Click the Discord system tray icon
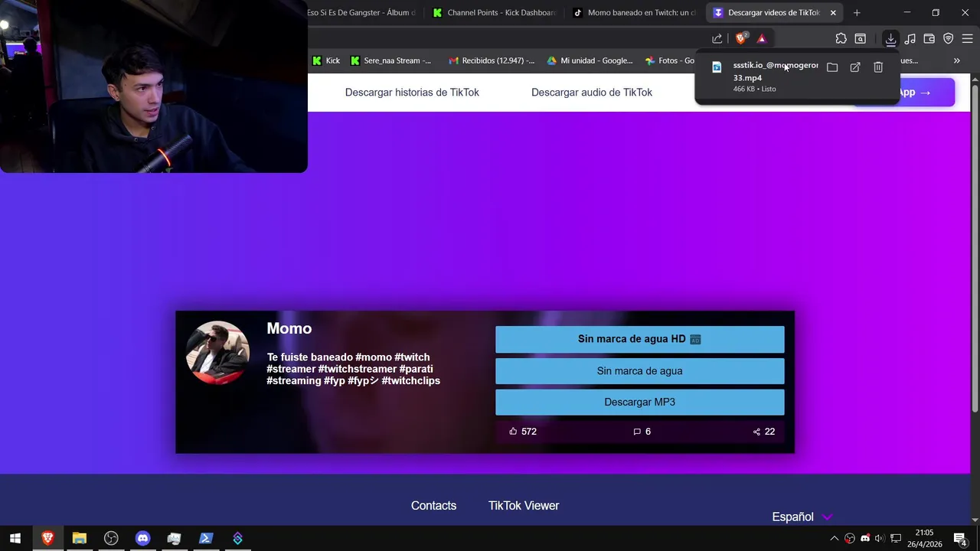The image size is (980, 551). 865,539
